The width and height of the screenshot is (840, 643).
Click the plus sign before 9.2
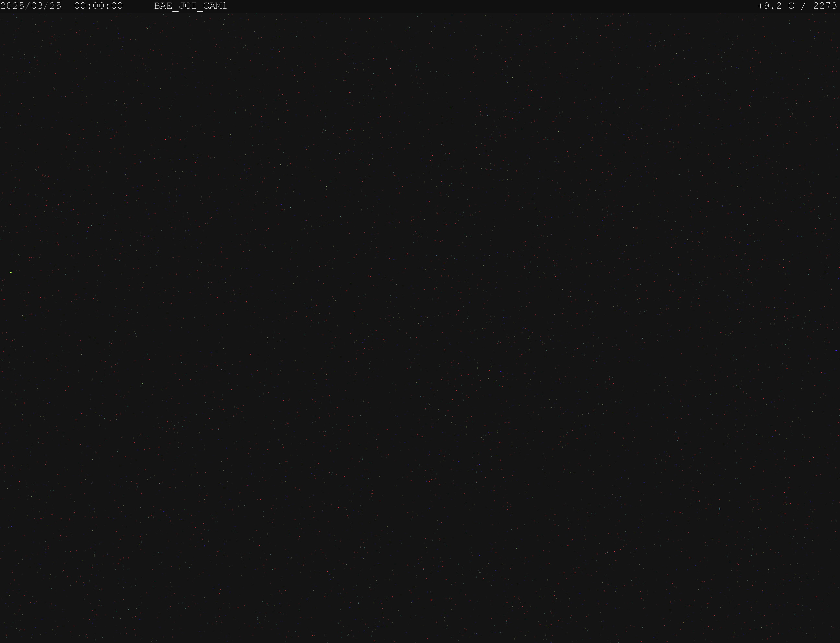[760, 6]
